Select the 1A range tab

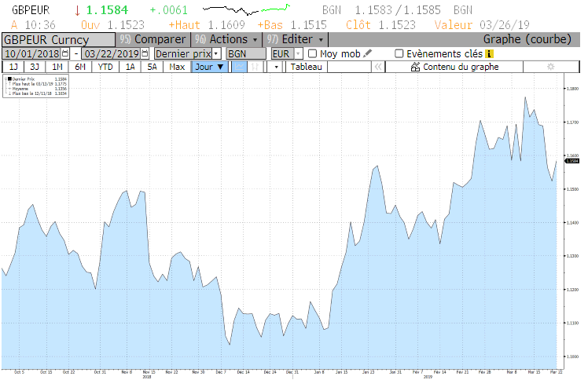coord(130,67)
